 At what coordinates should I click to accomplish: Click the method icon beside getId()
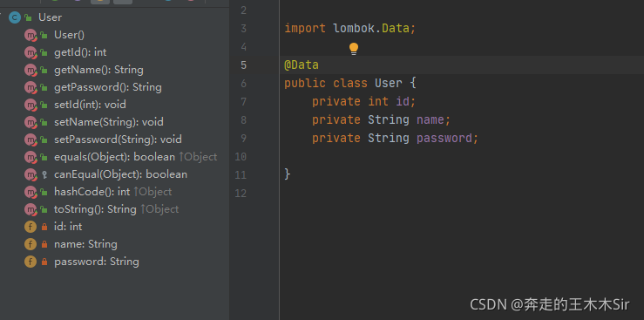click(x=31, y=52)
